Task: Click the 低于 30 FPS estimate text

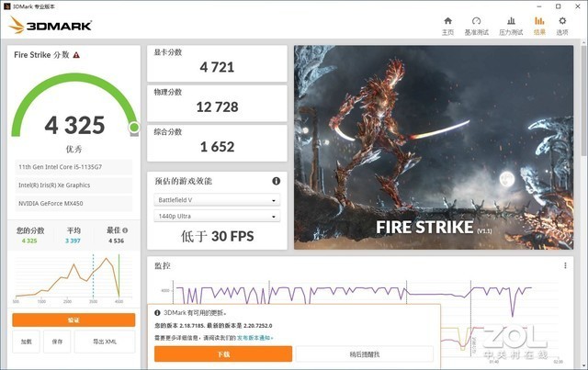Action: click(x=217, y=236)
